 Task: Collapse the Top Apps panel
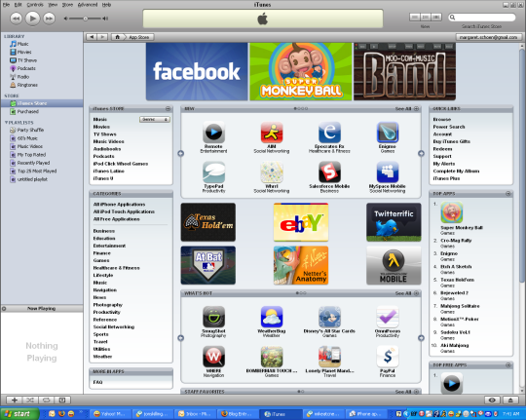tap(508, 194)
